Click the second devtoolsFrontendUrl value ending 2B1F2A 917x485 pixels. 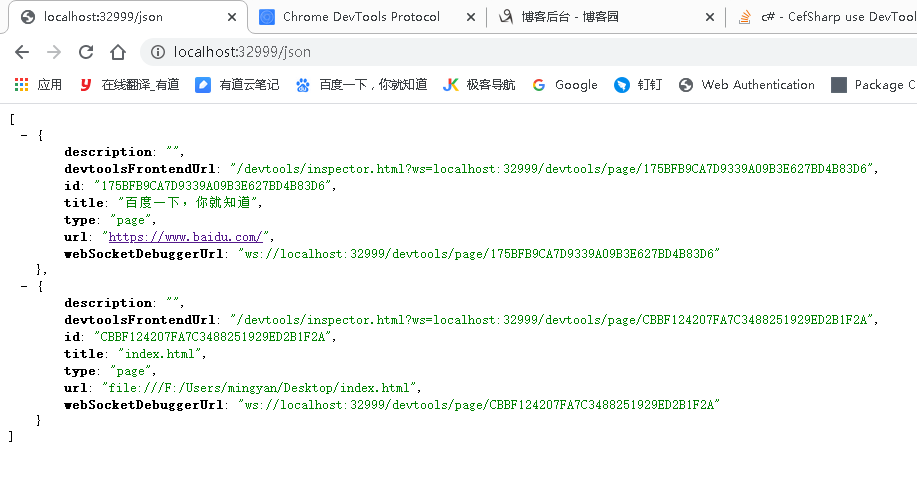551,320
